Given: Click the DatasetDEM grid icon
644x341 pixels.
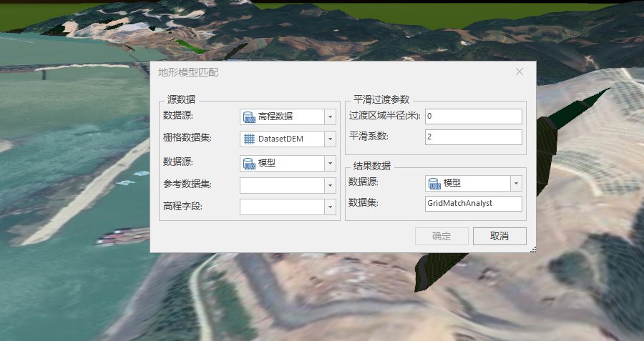Looking at the screenshot, I should pyautogui.click(x=249, y=139).
